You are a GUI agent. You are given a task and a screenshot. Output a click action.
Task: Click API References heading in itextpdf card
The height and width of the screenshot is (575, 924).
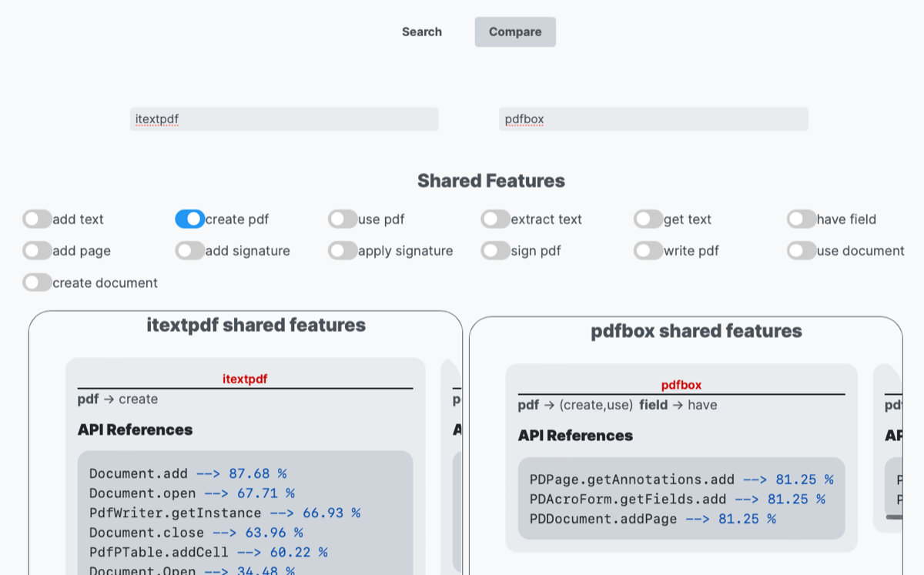click(x=136, y=430)
